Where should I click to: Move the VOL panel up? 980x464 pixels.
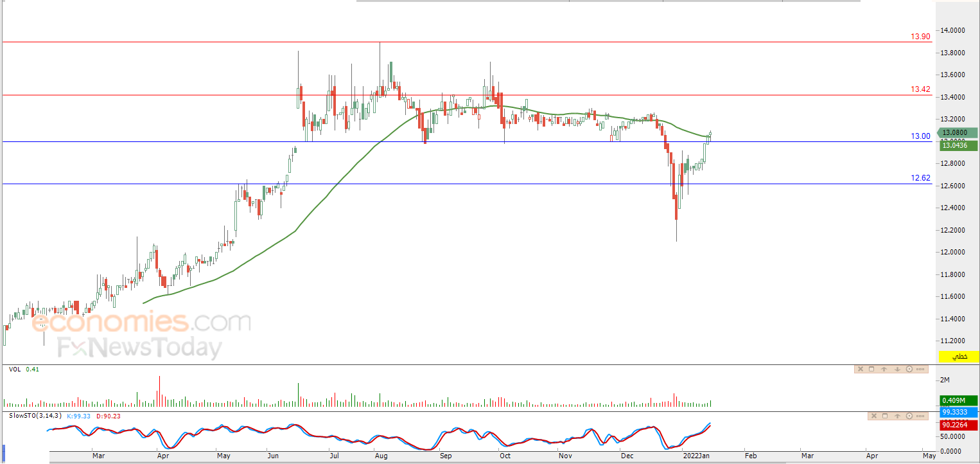tap(884, 369)
